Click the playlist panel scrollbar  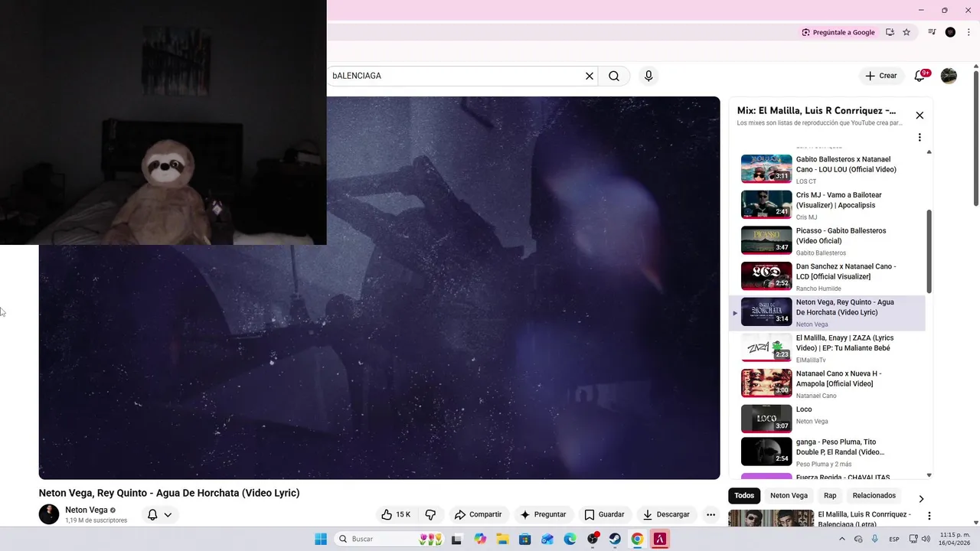929,251
